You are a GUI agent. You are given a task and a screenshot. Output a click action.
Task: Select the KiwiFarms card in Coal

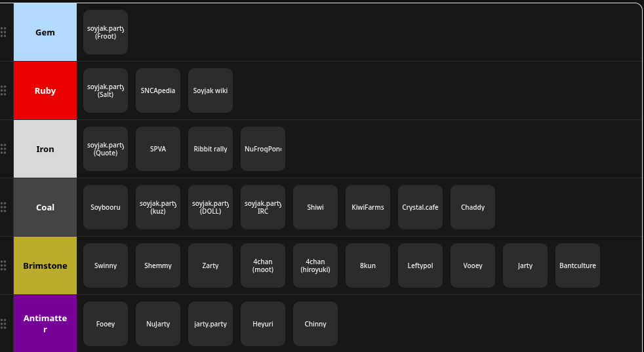tap(368, 207)
